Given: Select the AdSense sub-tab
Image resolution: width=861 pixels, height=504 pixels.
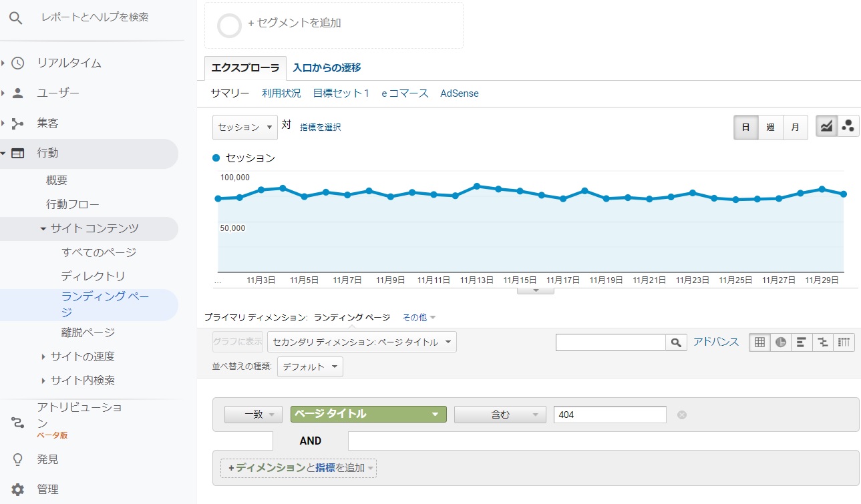Looking at the screenshot, I should point(460,93).
